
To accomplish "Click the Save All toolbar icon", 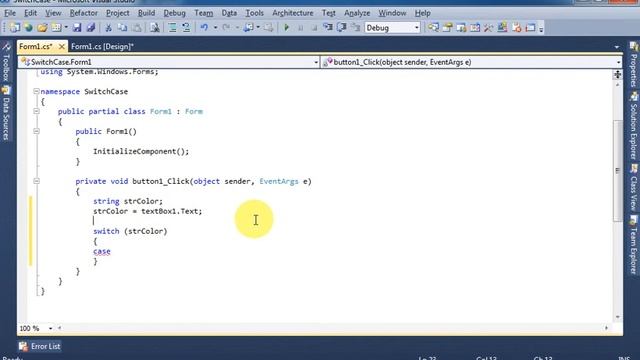I will (x=91, y=28).
